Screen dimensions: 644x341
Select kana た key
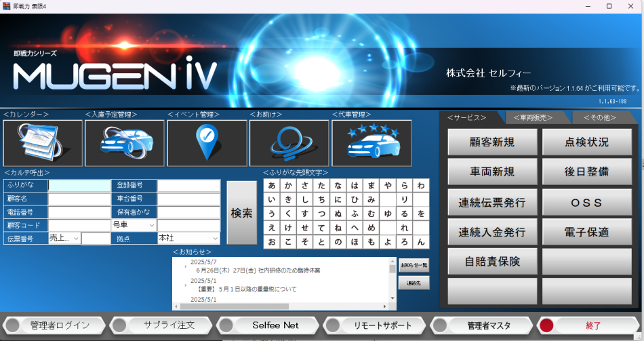pos(321,186)
